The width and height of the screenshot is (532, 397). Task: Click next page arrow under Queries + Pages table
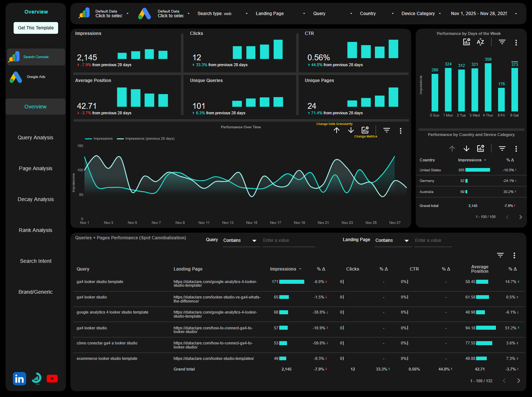tap(518, 380)
